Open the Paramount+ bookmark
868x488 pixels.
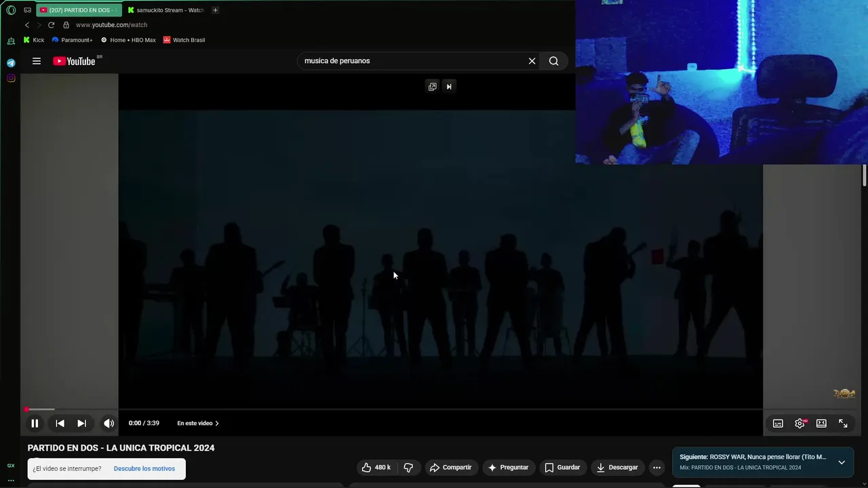pyautogui.click(x=72, y=40)
